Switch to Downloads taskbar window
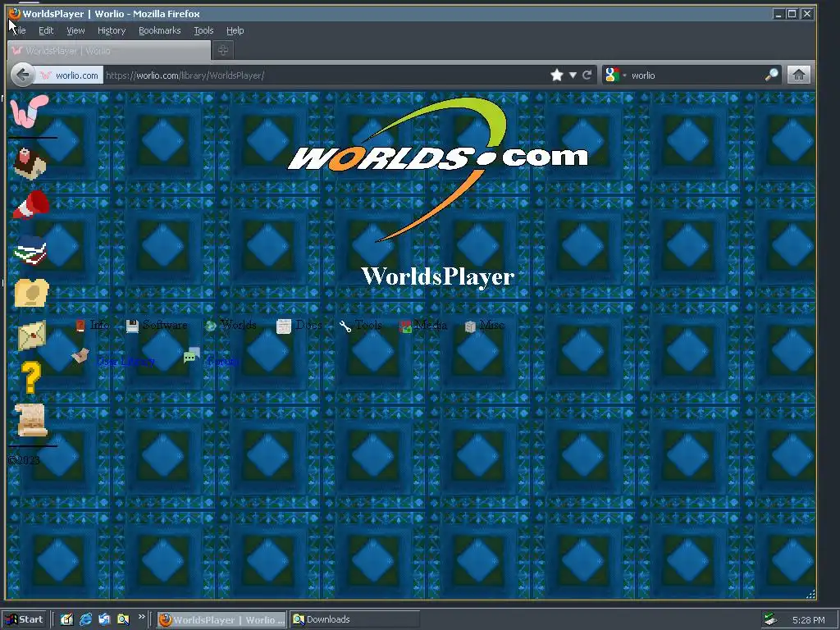Viewport: 840px width, 630px height. pyautogui.click(x=354, y=620)
